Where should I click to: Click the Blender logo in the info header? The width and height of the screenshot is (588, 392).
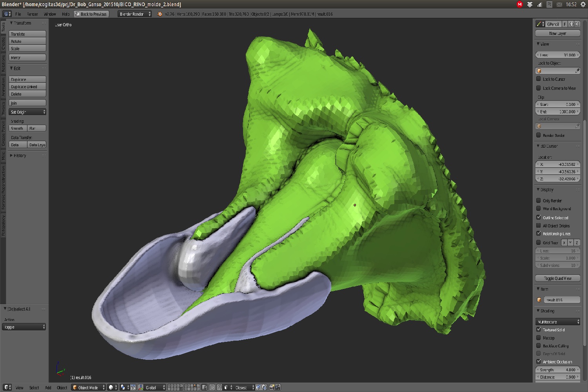click(160, 14)
